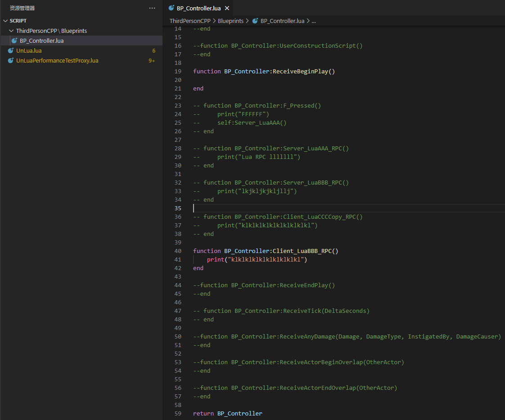Screen dimensions: 505x420
Task: Click the BP_Controller.lua breadcrumb segment
Action: tap(282, 21)
